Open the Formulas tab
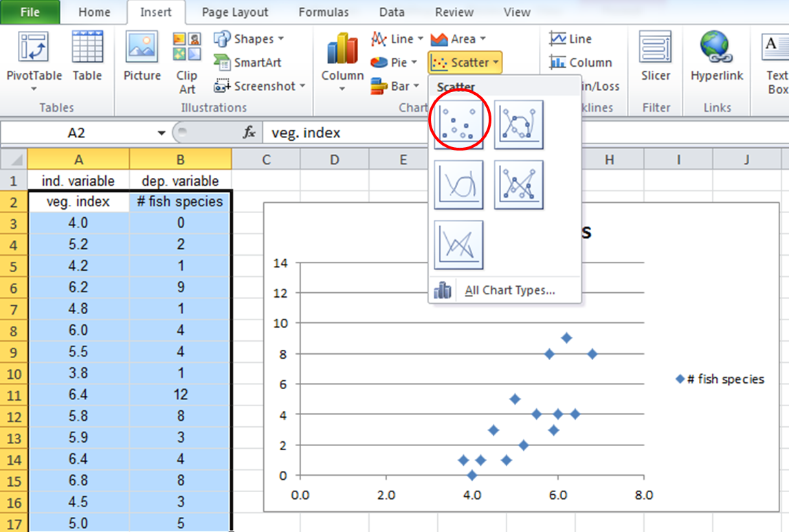This screenshot has width=789, height=532. click(324, 12)
